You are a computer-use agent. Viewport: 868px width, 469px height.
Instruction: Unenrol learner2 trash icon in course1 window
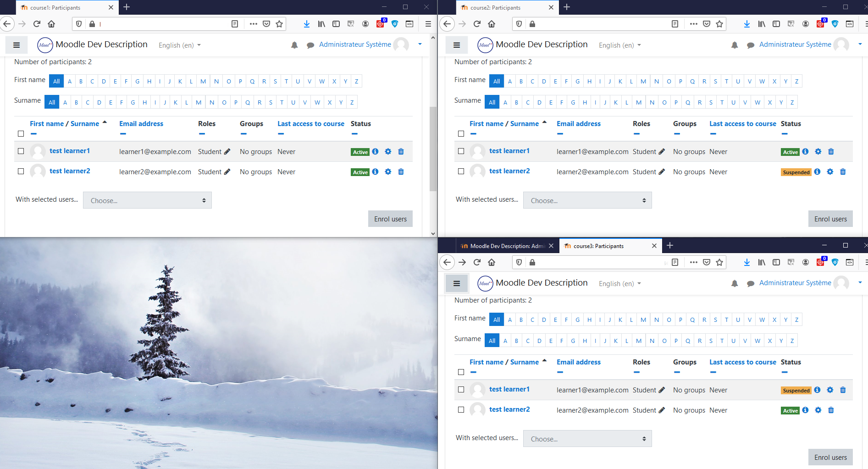coord(401,172)
